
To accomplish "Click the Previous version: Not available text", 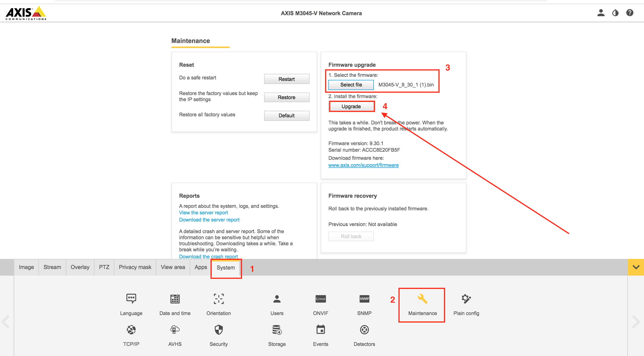I will click(x=363, y=224).
